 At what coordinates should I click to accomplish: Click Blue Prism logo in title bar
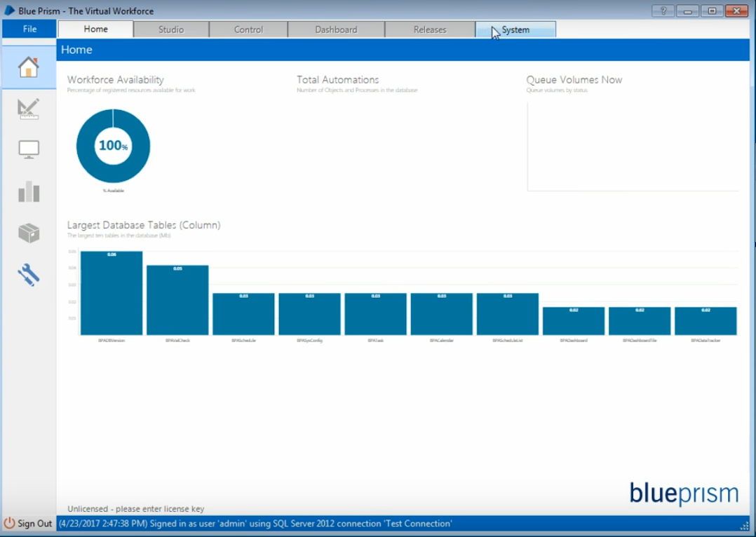(10, 11)
